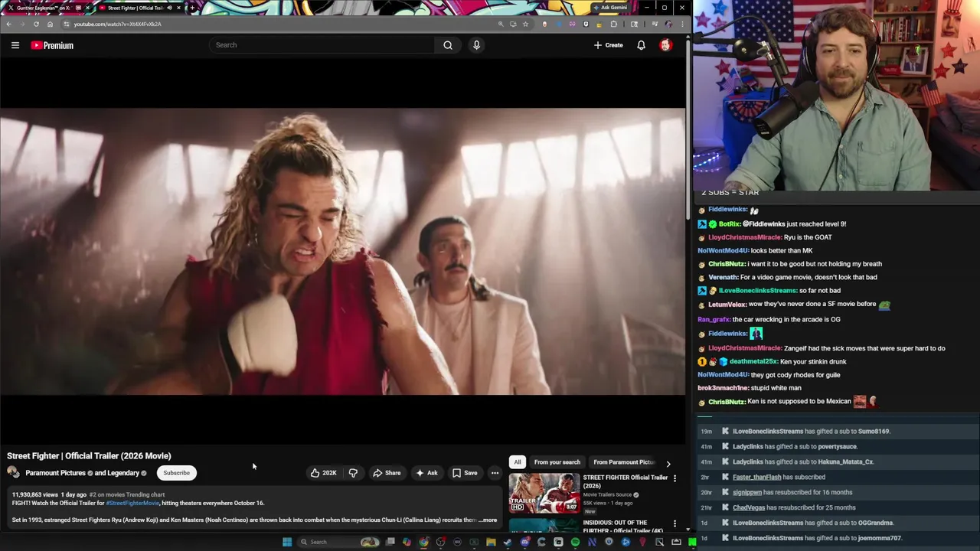The height and width of the screenshot is (551, 980).
Task: Open File Explorer from the taskbar
Action: (491, 542)
